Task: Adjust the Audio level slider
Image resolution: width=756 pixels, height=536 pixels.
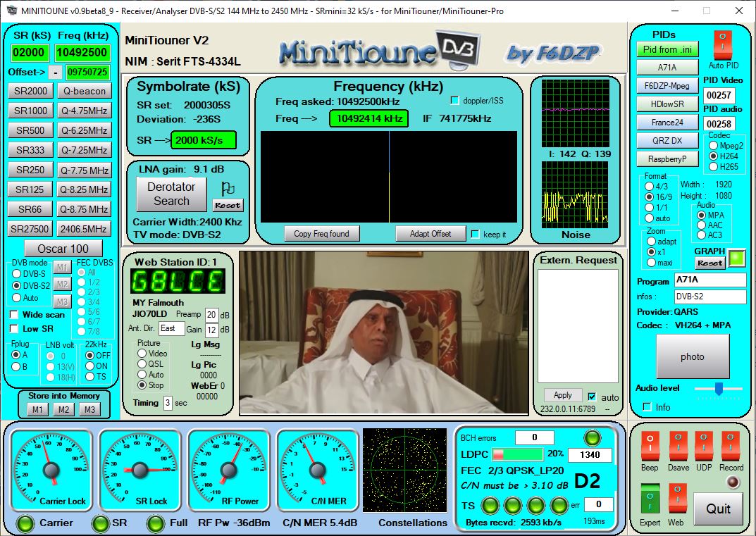Action: (x=719, y=388)
